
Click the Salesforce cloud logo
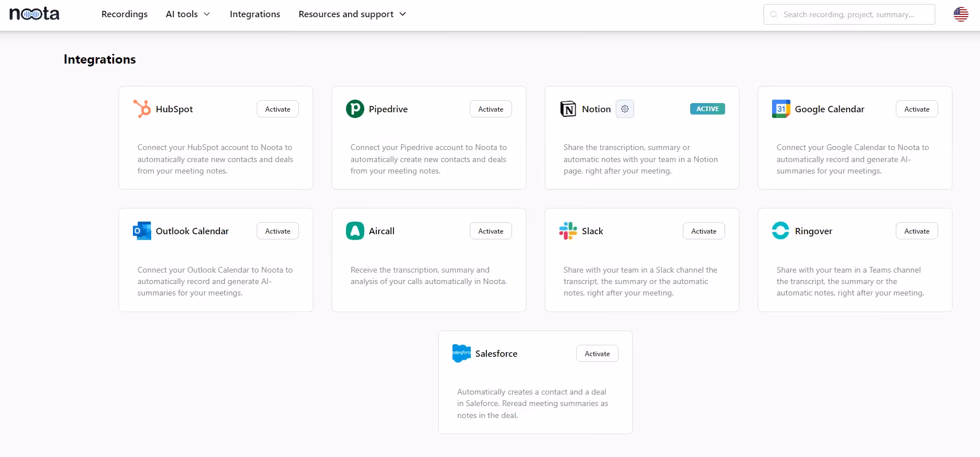click(462, 353)
